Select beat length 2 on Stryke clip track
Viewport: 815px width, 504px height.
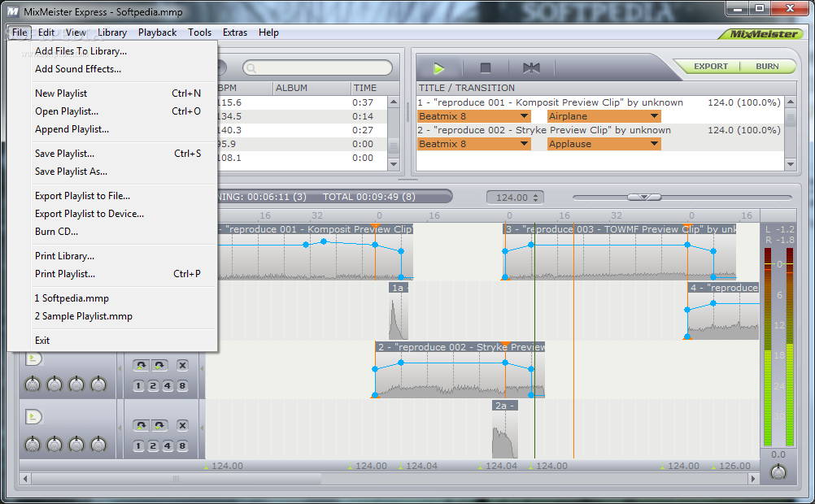[x=153, y=385]
